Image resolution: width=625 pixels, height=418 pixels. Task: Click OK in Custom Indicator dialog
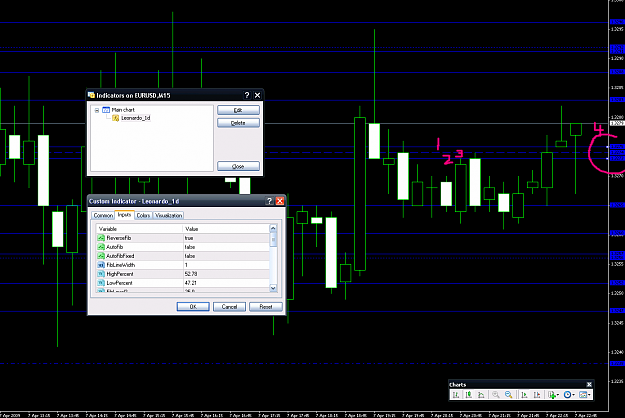point(193,306)
